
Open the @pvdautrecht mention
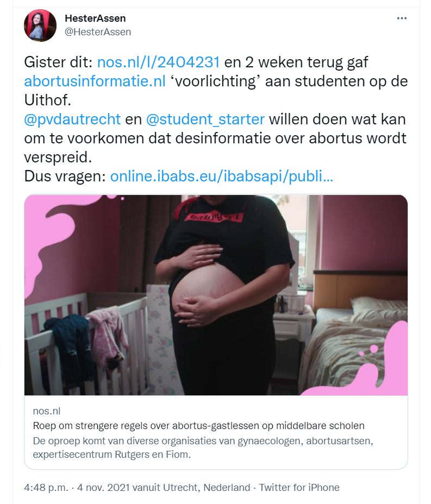pos(72,119)
